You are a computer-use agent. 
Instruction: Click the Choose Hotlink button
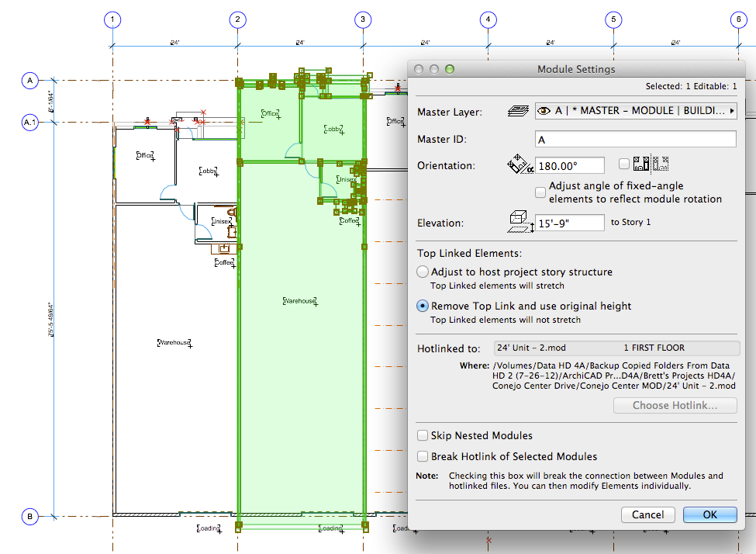(675, 405)
